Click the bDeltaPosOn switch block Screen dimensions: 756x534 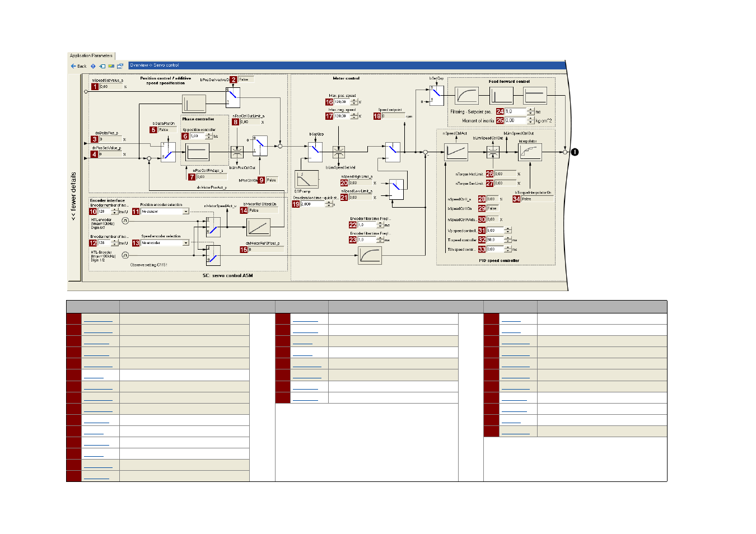coord(168,152)
